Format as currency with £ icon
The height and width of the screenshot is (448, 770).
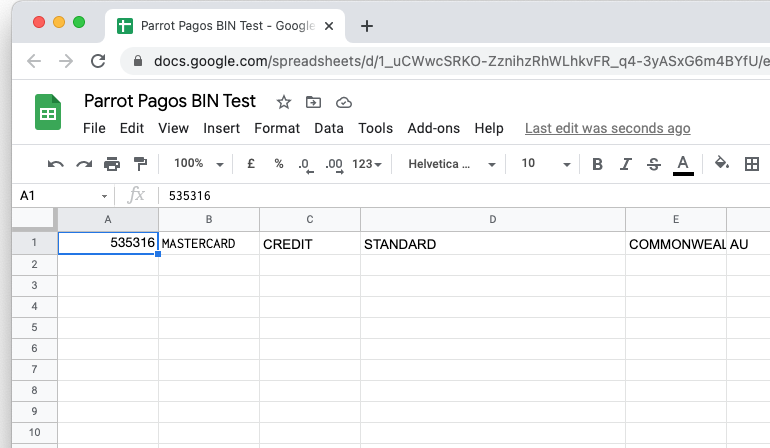click(250, 164)
